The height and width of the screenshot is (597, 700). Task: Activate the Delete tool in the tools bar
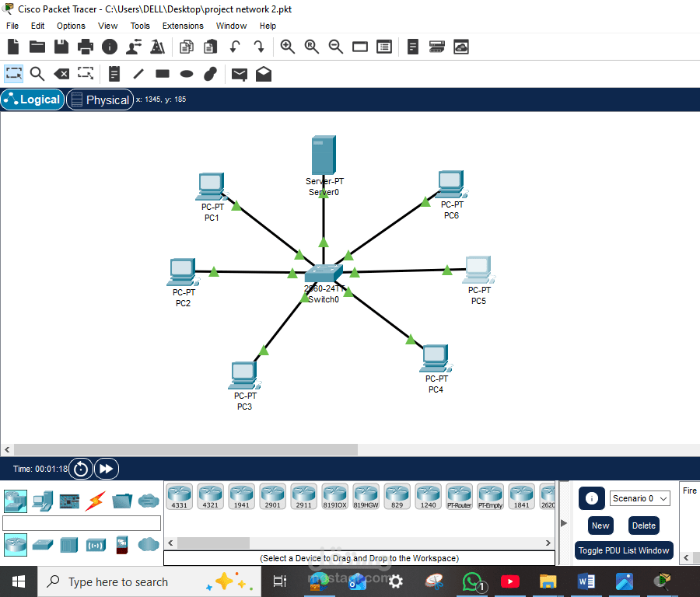click(61, 74)
